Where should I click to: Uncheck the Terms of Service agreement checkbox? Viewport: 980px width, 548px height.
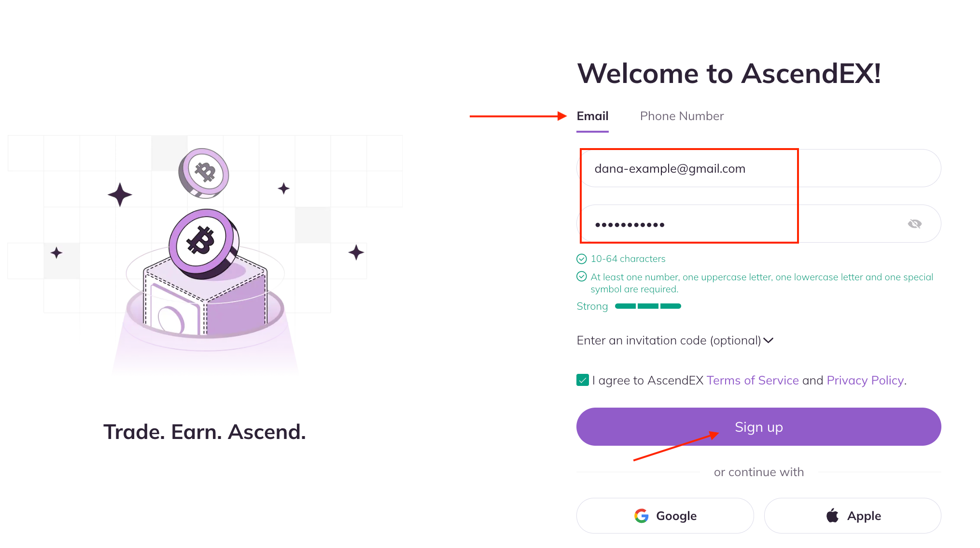(583, 380)
